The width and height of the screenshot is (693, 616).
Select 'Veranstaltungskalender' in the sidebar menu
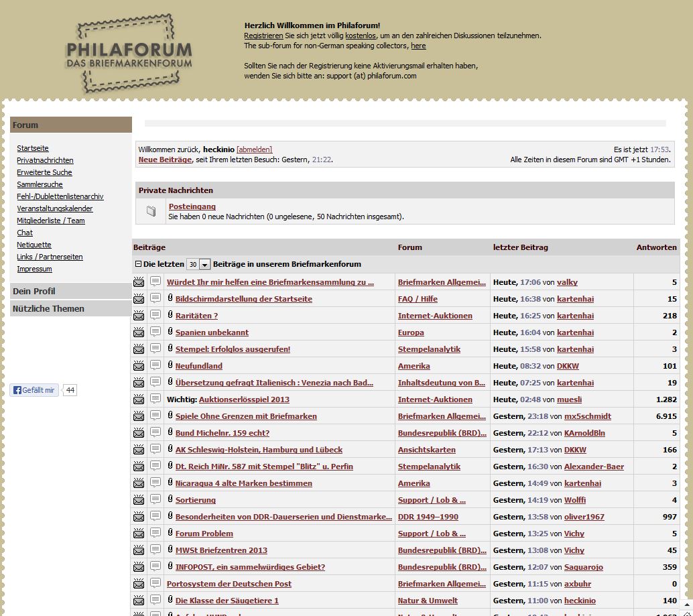click(x=55, y=208)
